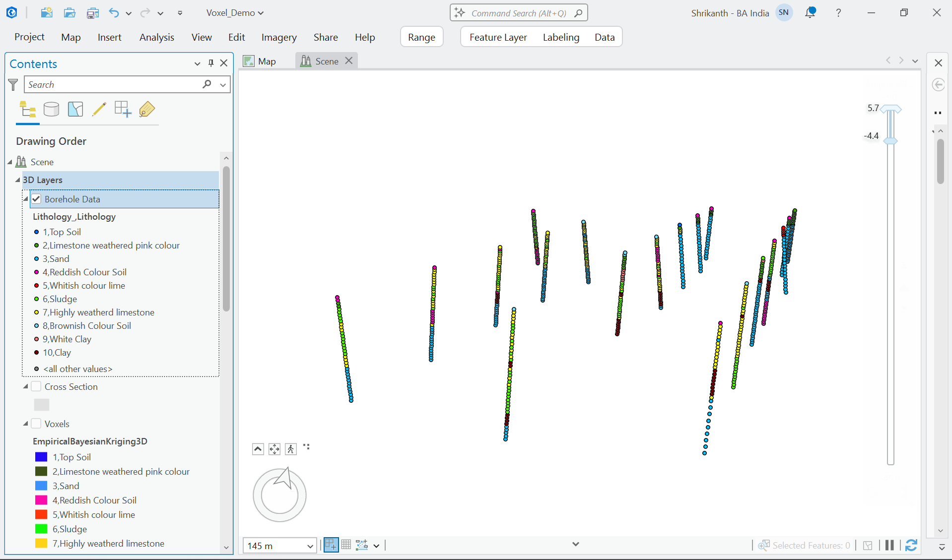This screenshot has height=560, width=952.
Task: Check the Voxels layer
Action: tap(36, 424)
